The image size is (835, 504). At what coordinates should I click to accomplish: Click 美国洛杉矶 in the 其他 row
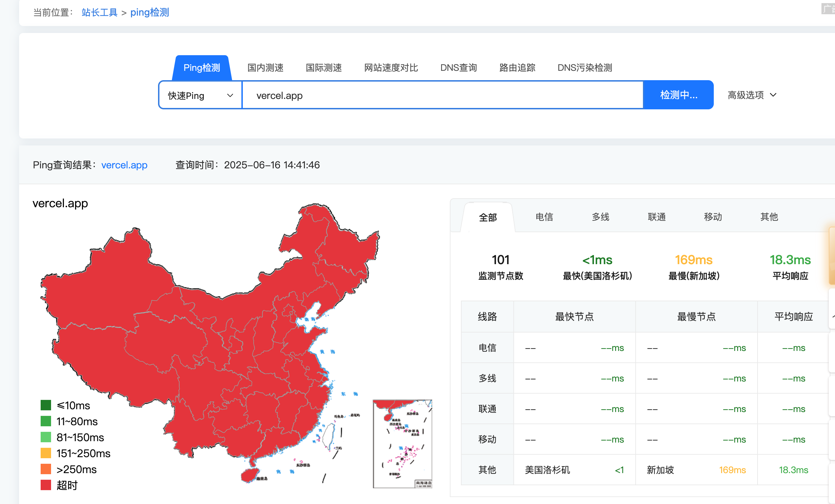point(547,470)
